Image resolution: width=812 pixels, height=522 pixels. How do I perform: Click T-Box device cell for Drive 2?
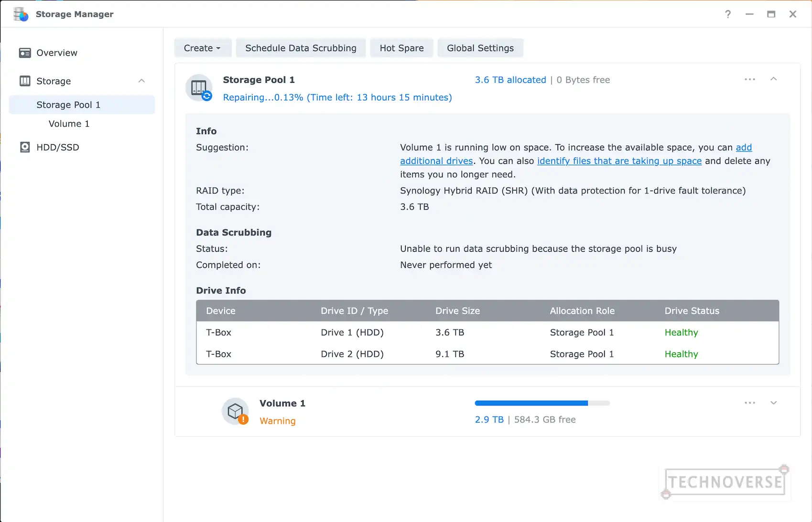(218, 354)
